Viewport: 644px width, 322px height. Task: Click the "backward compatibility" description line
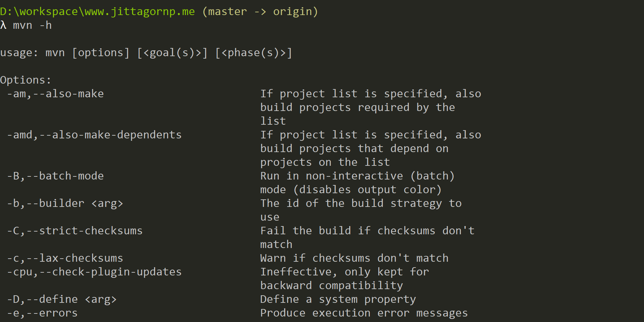331,286
